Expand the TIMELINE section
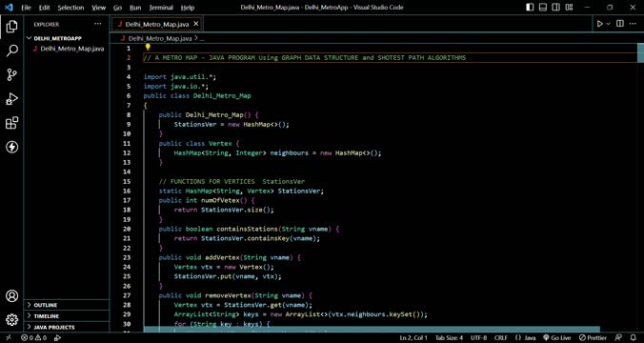Viewport: 644px width, 343px height. point(67,316)
